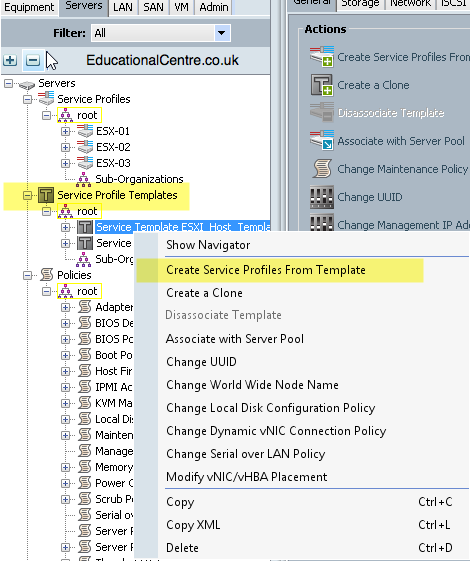Image resolution: width=470 pixels, height=561 pixels.
Task: Select Change World Wide Node Name
Action: (x=252, y=385)
